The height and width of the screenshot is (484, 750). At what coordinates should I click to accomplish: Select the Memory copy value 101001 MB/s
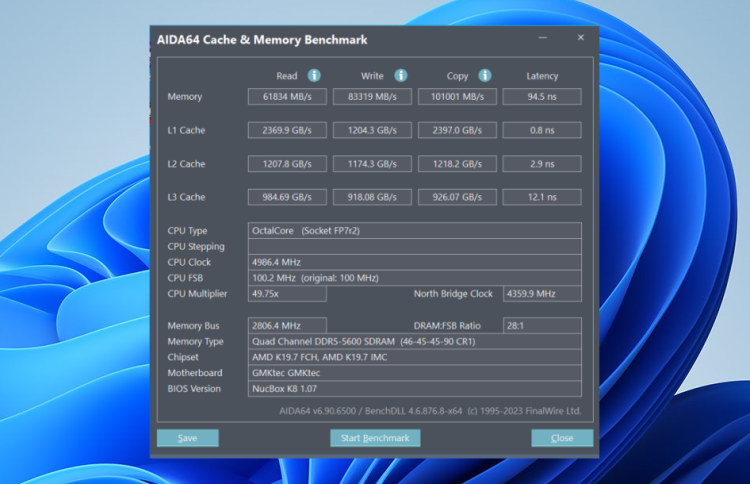tap(457, 97)
